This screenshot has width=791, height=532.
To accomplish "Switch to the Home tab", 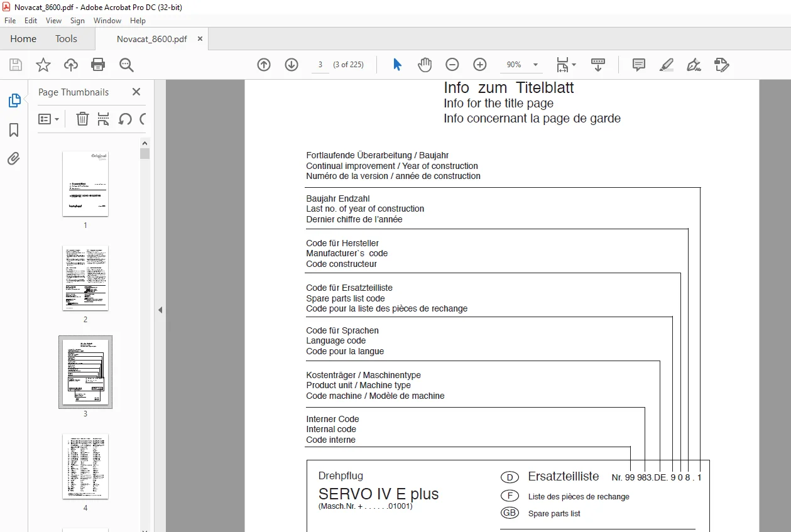I will (x=23, y=39).
